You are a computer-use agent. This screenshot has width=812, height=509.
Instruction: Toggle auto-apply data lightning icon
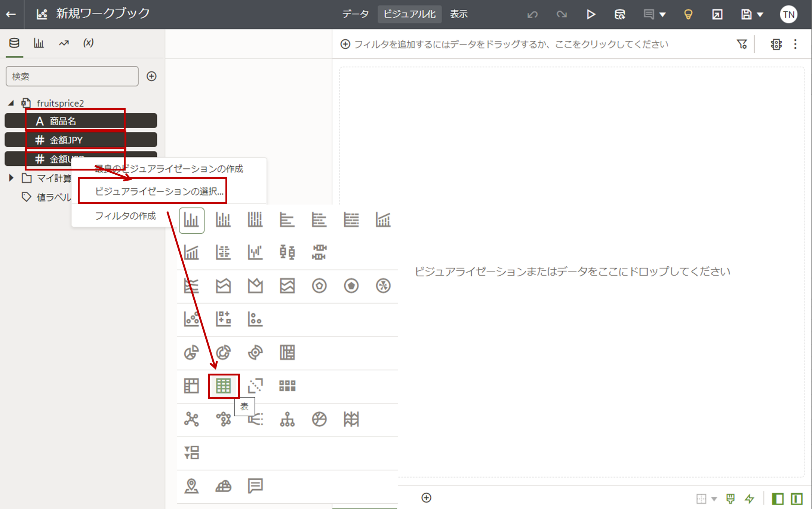[750, 499]
